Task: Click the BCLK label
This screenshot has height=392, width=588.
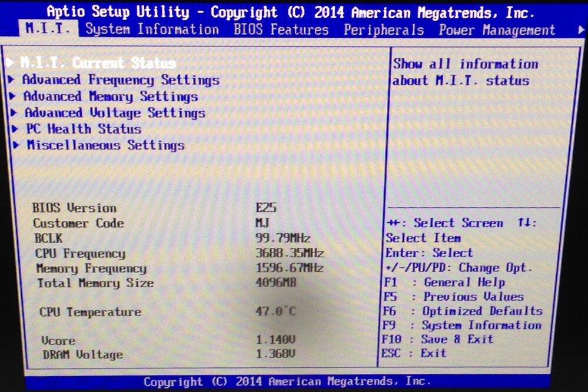Action: coord(48,238)
